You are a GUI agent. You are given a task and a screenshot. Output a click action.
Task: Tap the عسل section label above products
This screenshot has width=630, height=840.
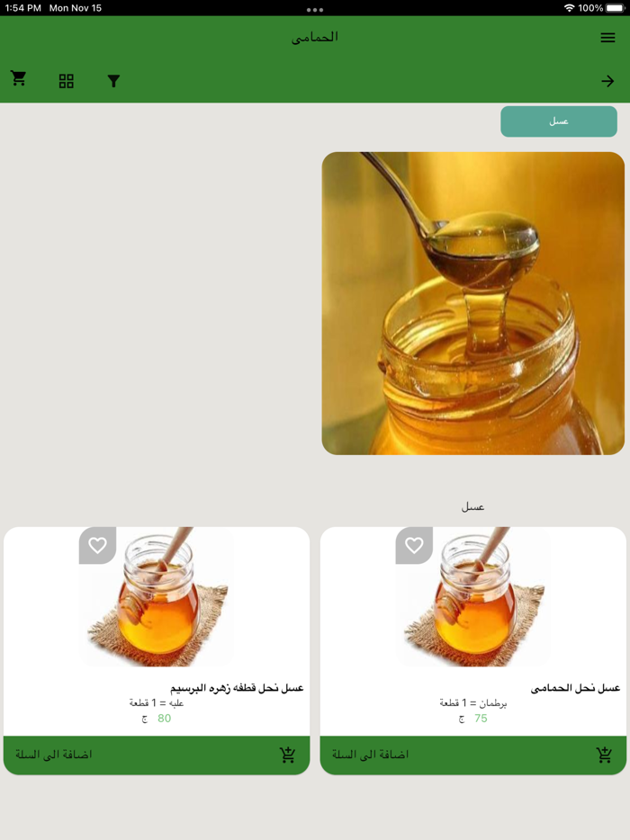coord(472,506)
